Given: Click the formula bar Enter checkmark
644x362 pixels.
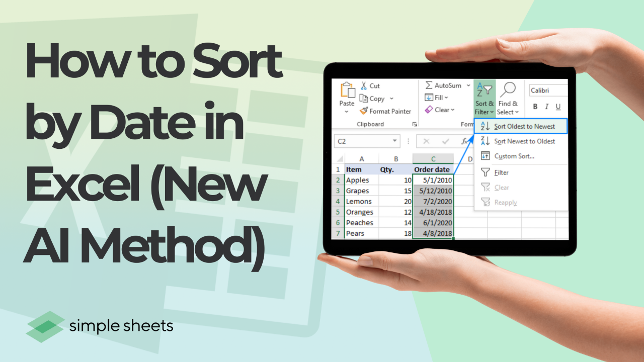Looking at the screenshot, I should 445,141.
